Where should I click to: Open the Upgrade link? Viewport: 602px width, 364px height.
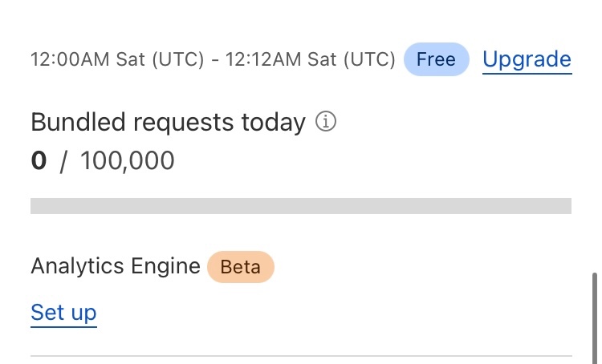(527, 59)
